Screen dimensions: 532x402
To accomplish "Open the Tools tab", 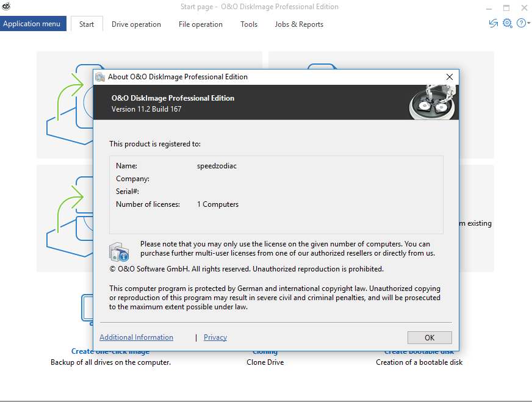I will coord(249,24).
